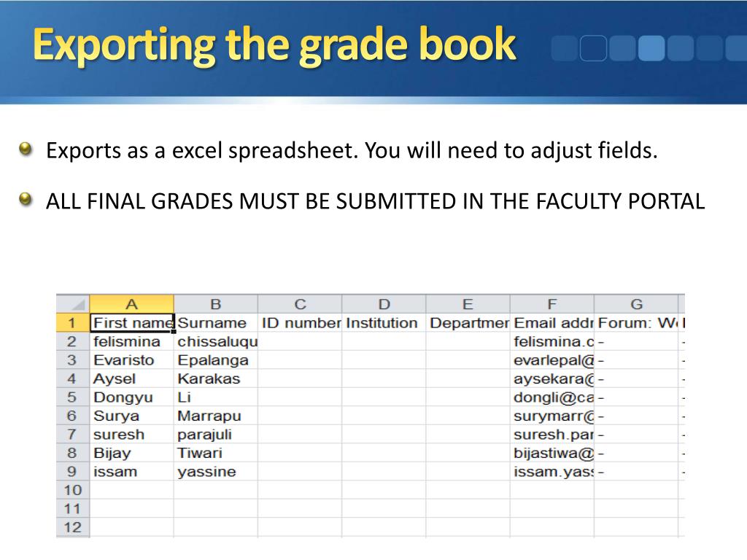
Task: Click email cell 'suresh.par'
Action: tap(552, 435)
